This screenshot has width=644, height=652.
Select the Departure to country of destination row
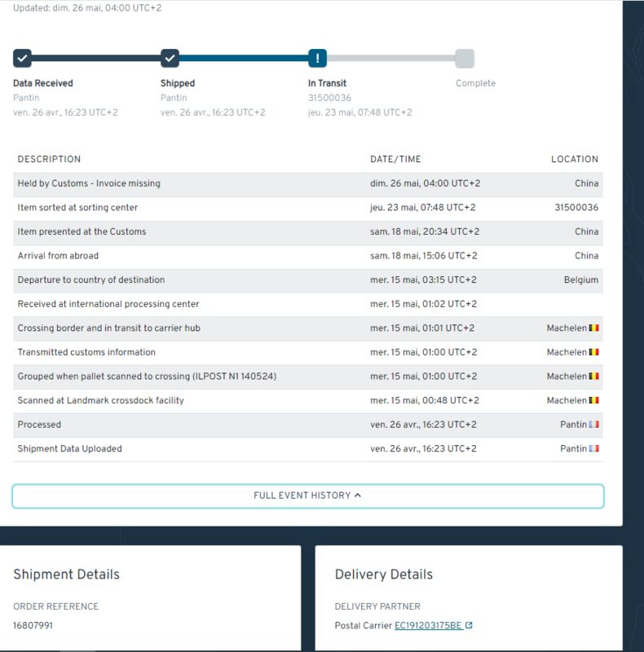pyautogui.click(x=308, y=280)
